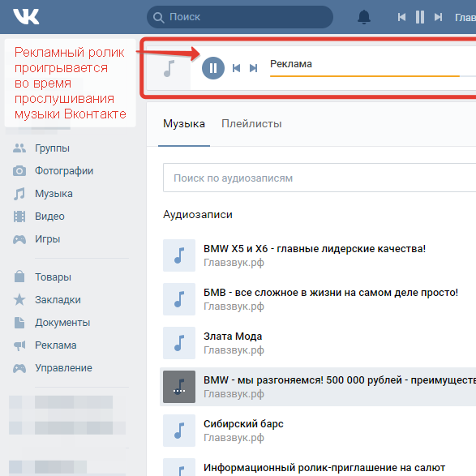Switch to the Плейлисты tab
This screenshot has height=476, width=476.
(251, 123)
